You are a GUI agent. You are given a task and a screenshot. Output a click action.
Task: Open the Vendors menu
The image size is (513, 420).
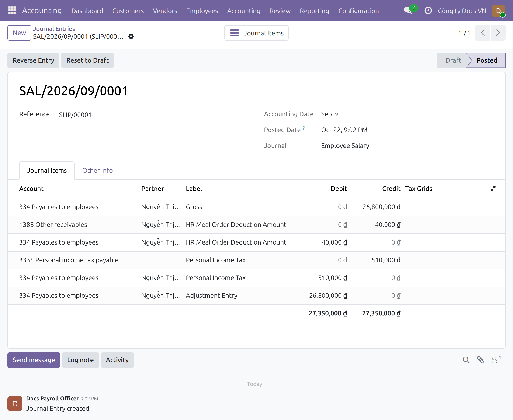click(x=165, y=11)
